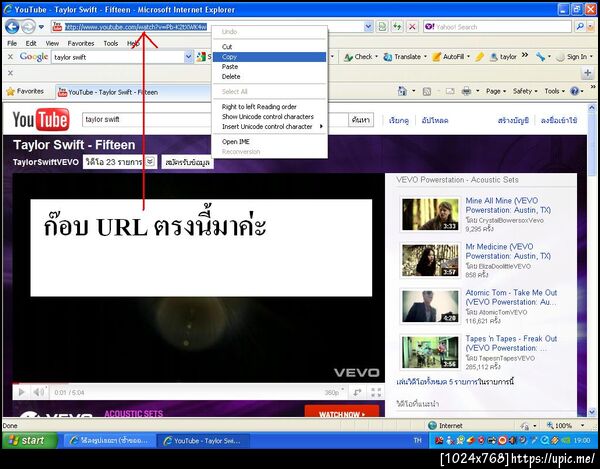Select Right to left Reading order

coord(269,107)
